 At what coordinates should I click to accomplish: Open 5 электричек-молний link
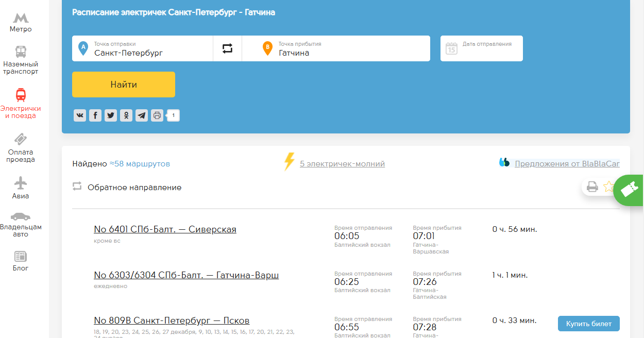pos(342,164)
